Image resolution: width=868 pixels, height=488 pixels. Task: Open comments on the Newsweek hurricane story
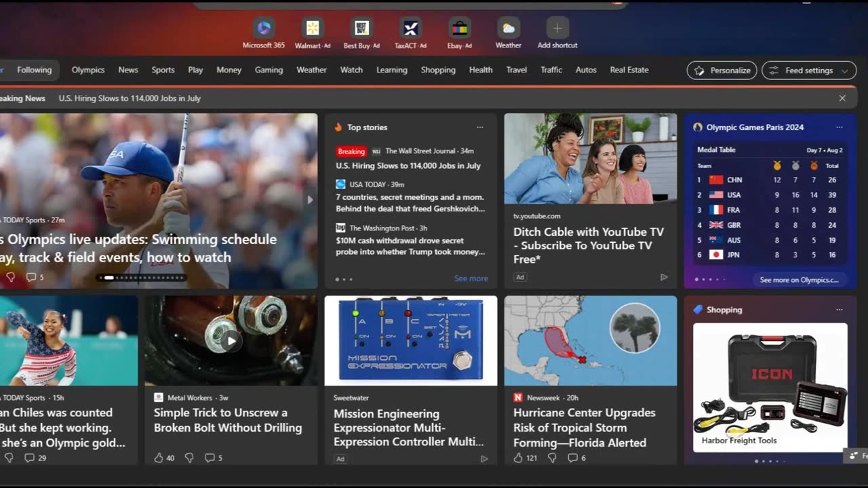[x=577, y=457]
